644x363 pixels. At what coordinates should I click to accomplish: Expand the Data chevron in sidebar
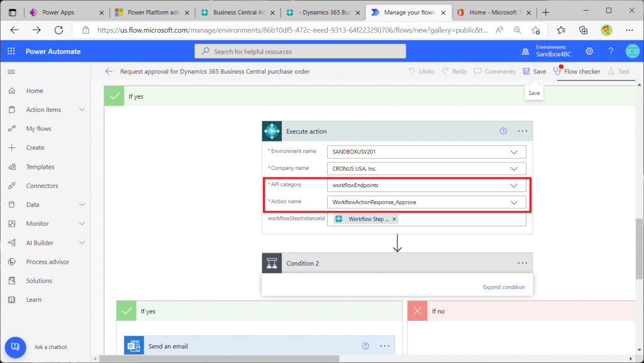(82, 204)
